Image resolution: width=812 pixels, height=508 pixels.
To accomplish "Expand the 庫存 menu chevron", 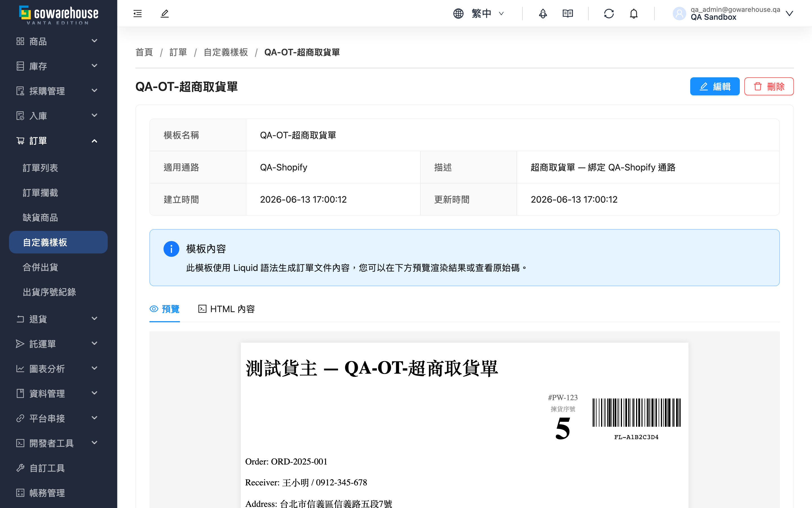I will (x=95, y=65).
